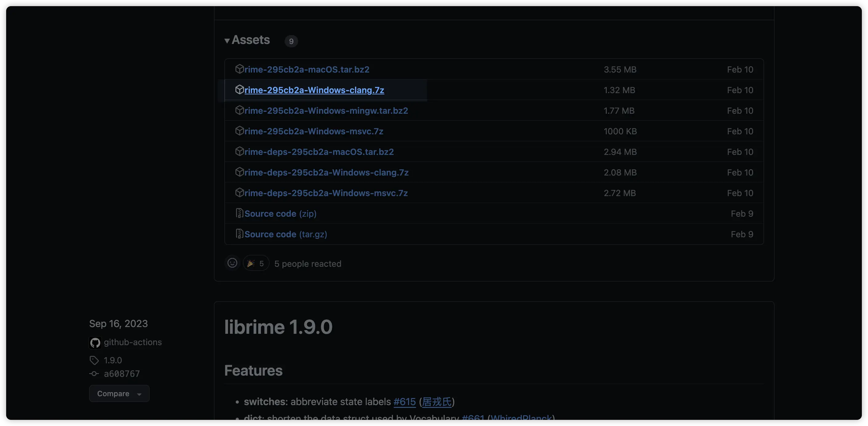This screenshot has width=868, height=426.
Task: Click the package icon beside rime-295cb2a-Windows-msvc.7z
Action: pos(239,131)
